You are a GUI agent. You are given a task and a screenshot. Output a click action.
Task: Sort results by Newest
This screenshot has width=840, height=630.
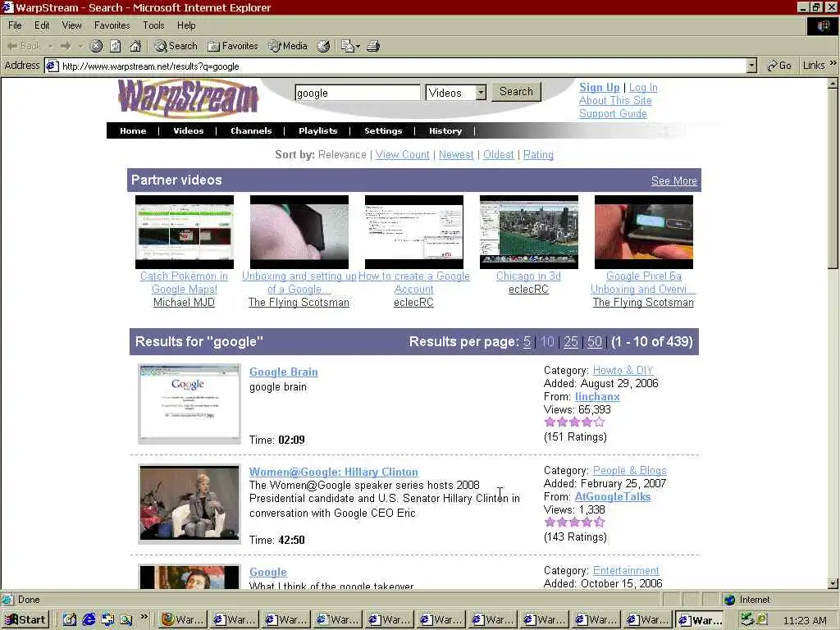tap(456, 155)
